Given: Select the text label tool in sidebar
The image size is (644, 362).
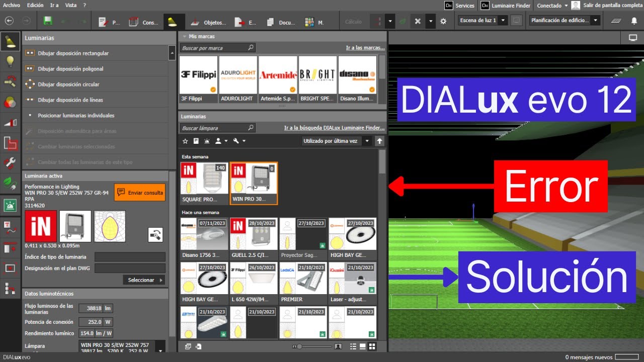Looking at the screenshot, I should click(10, 227).
